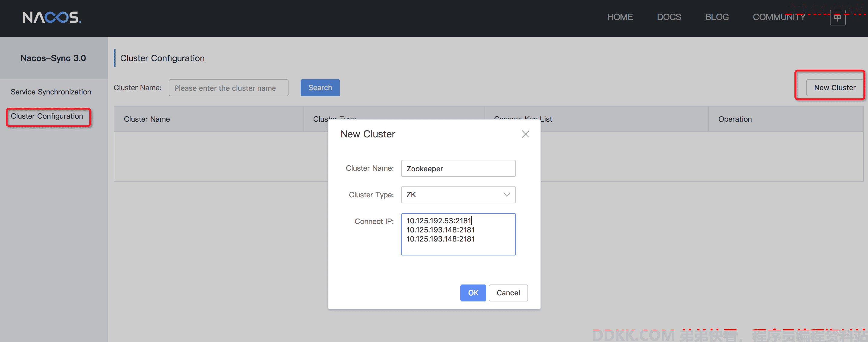This screenshot has height=342, width=868.
Task: Switch language with the 中 icon
Action: click(x=837, y=18)
